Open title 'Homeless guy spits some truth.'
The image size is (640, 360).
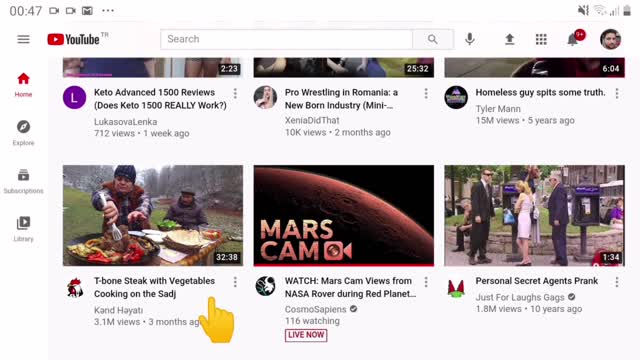540,92
